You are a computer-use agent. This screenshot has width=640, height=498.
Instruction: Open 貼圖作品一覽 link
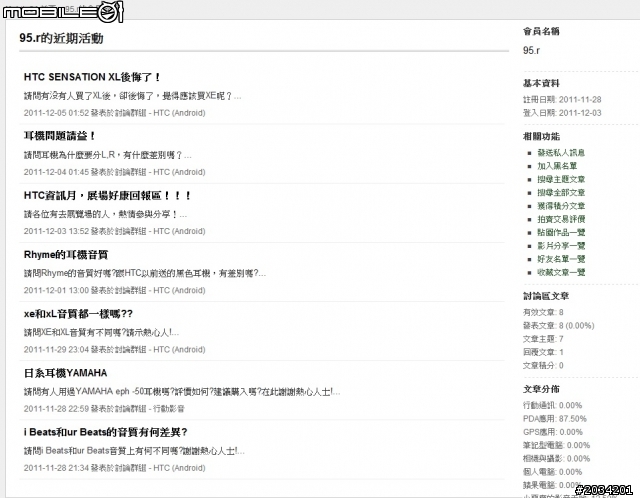(561, 232)
